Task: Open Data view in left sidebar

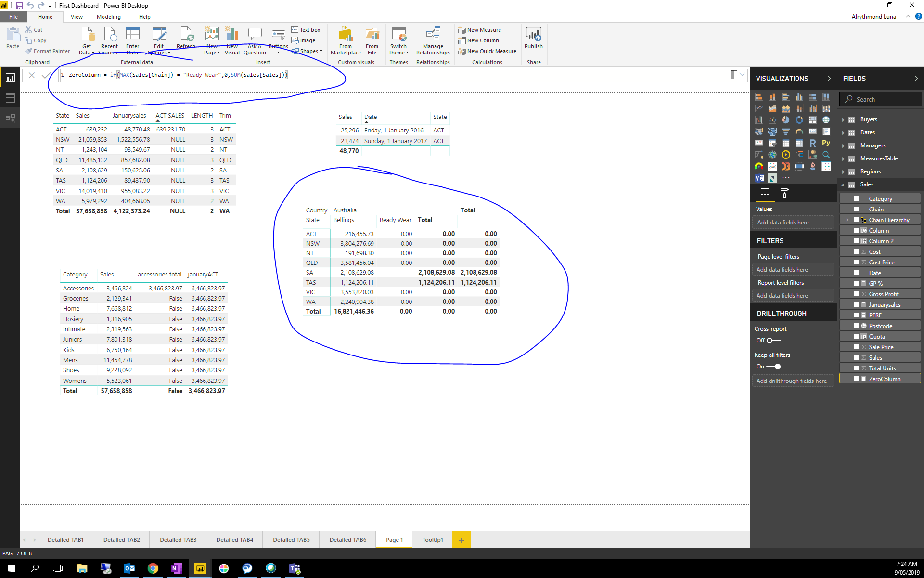Action: 10,98
